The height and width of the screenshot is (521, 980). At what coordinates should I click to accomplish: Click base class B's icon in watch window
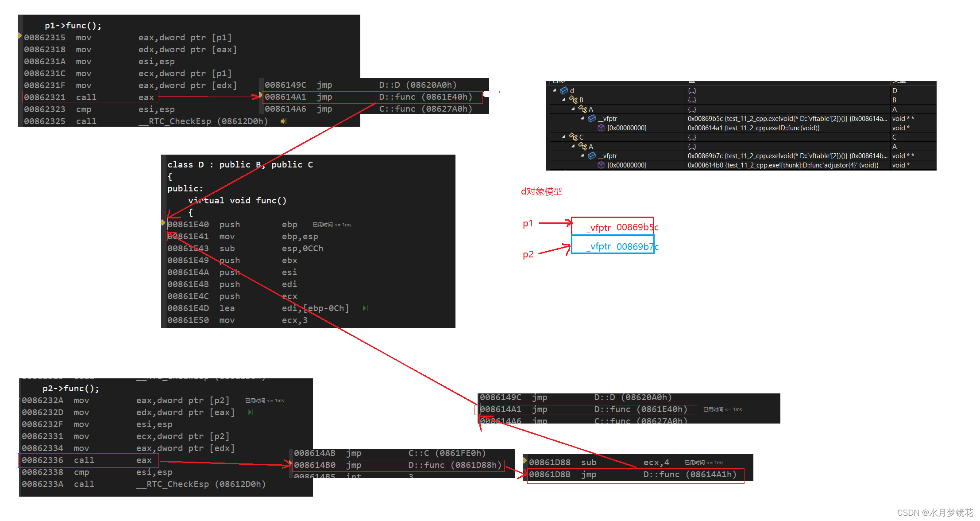573,100
